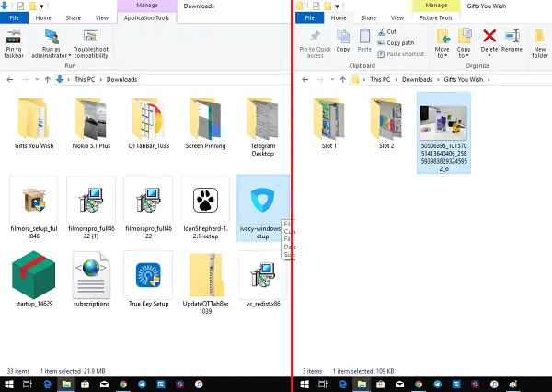
Task: Click New folder icon in ribbon
Action: tap(539, 37)
